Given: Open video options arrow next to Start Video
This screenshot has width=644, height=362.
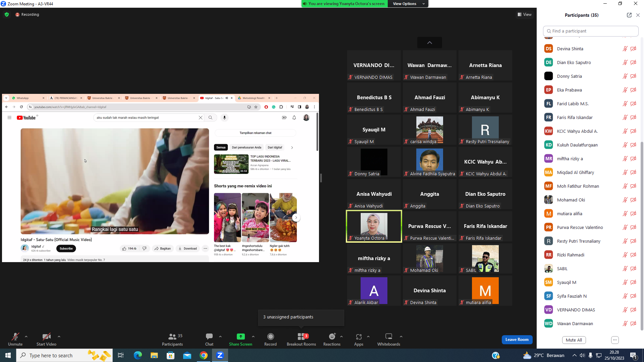Looking at the screenshot, I should tap(59, 337).
